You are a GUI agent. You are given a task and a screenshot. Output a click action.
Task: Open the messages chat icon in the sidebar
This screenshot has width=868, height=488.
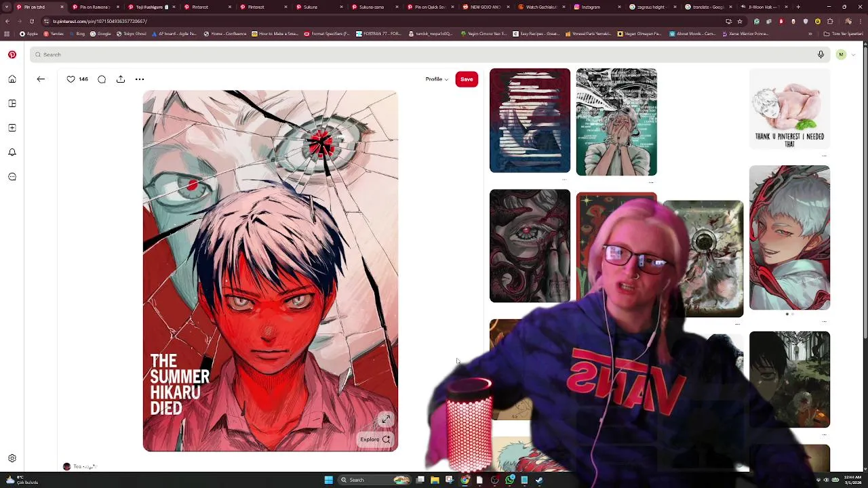click(x=12, y=177)
